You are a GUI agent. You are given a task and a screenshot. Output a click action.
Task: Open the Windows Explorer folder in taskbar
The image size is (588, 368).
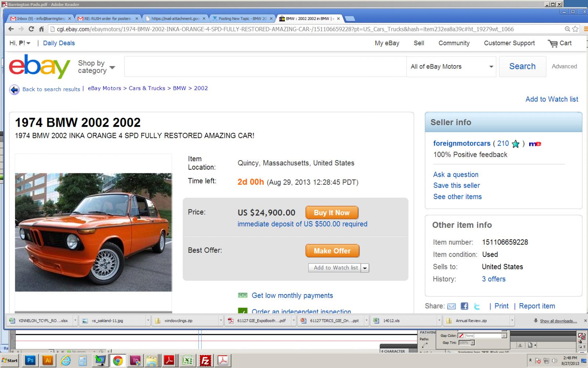pyautogui.click(x=152, y=361)
